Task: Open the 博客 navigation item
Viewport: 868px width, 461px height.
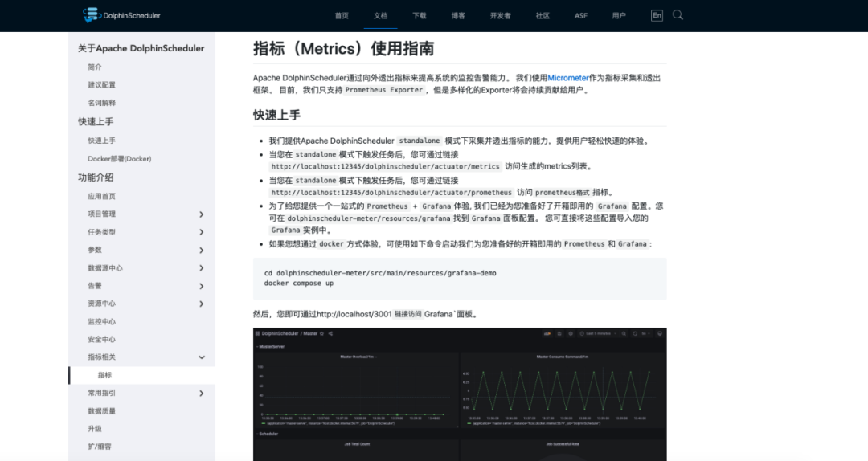Action: [x=458, y=16]
